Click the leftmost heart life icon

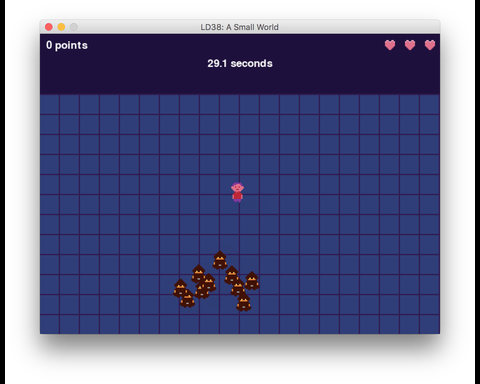click(390, 45)
